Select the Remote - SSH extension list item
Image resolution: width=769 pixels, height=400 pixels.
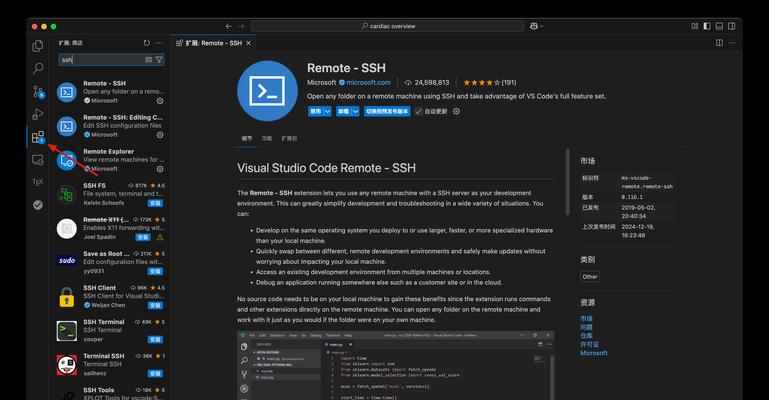pyautogui.click(x=109, y=92)
